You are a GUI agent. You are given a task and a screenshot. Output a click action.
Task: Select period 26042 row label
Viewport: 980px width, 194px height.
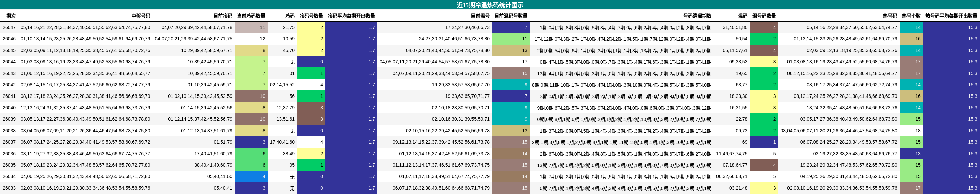point(9,85)
